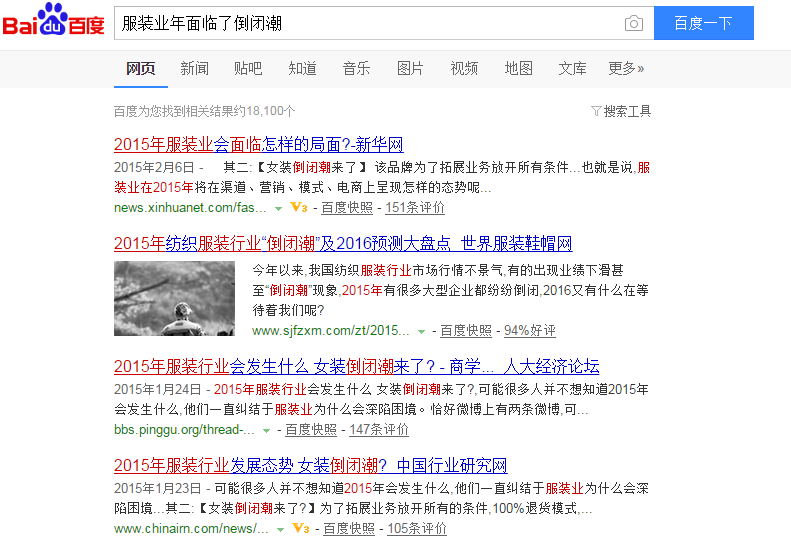Open the 世界服装鞋帽网 result title
Viewport: 791px width, 542px height.
343,244
